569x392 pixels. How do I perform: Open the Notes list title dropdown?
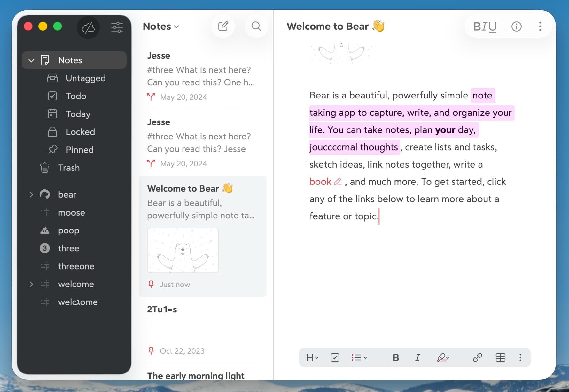(161, 26)
